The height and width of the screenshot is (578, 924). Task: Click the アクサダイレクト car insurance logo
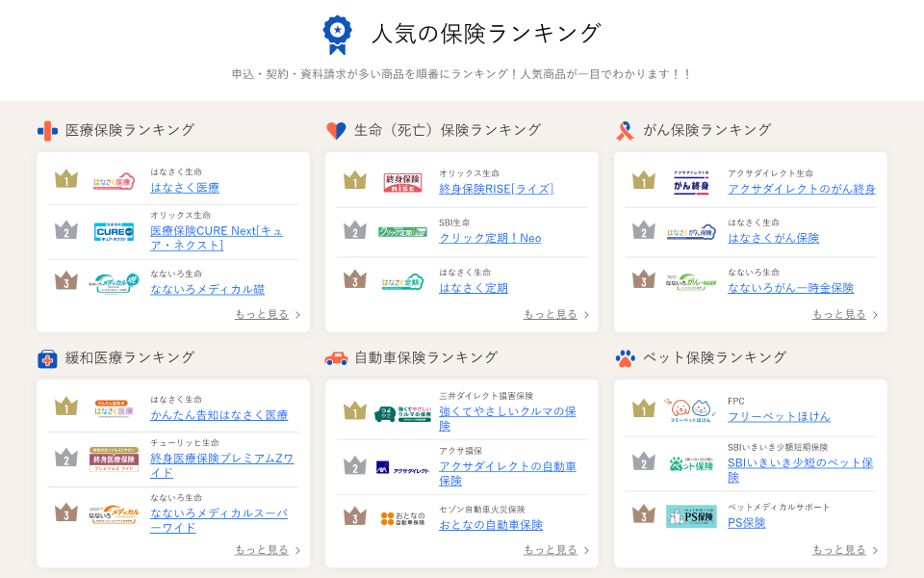click(402, 467)
